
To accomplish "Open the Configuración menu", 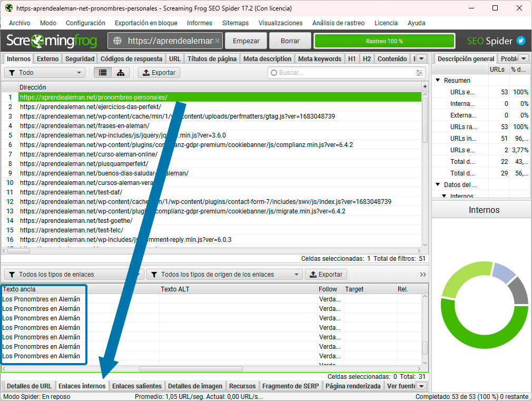I will click(85, 23).
